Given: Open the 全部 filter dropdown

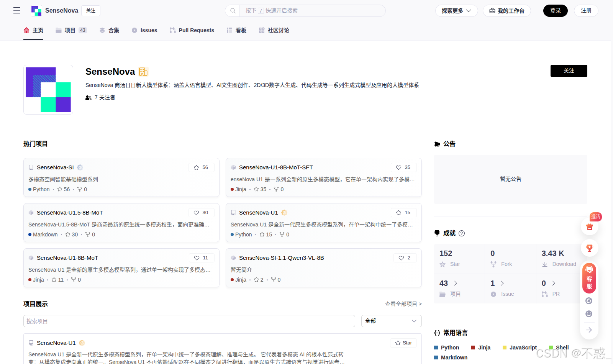Looking at the screenshot, I should click(x=391, y=321).
